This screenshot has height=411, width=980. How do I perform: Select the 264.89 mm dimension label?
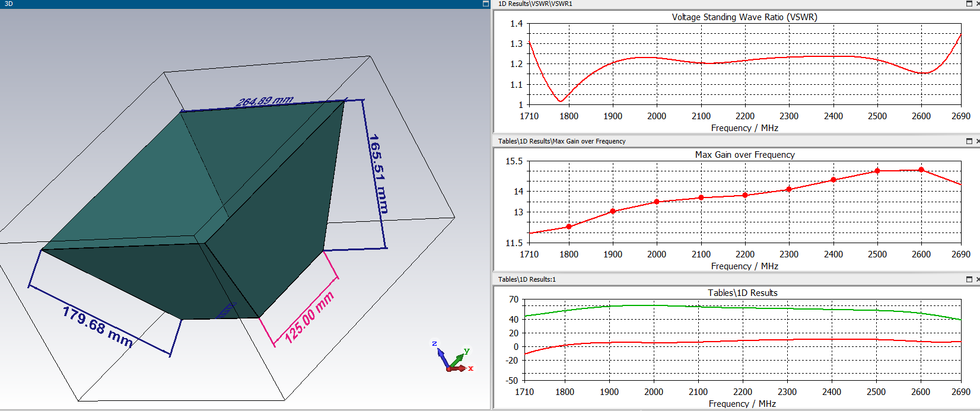[265, 101]
